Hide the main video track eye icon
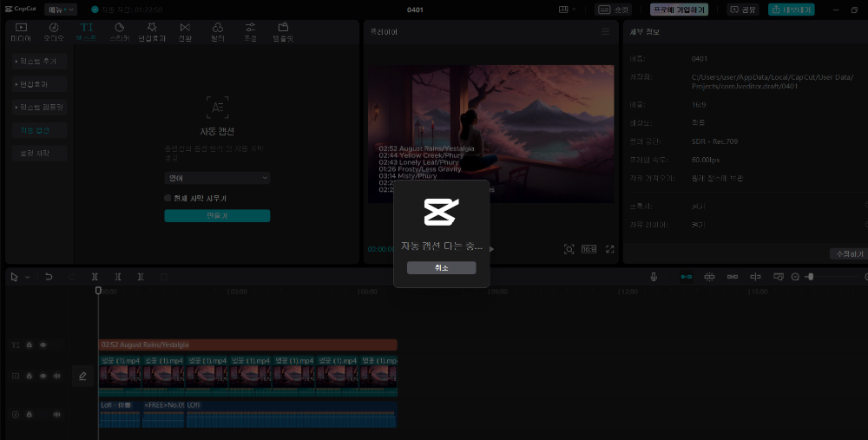868x440 pixels. (43, 376)
